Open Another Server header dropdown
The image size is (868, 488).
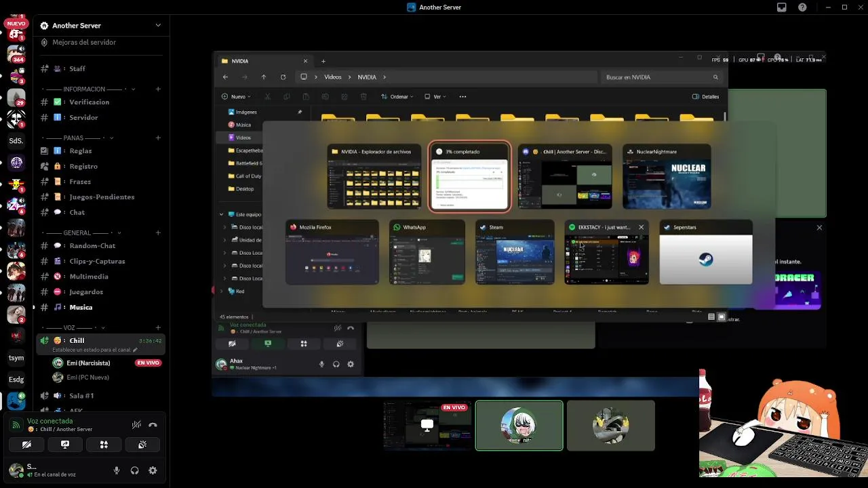pos(158,26)
